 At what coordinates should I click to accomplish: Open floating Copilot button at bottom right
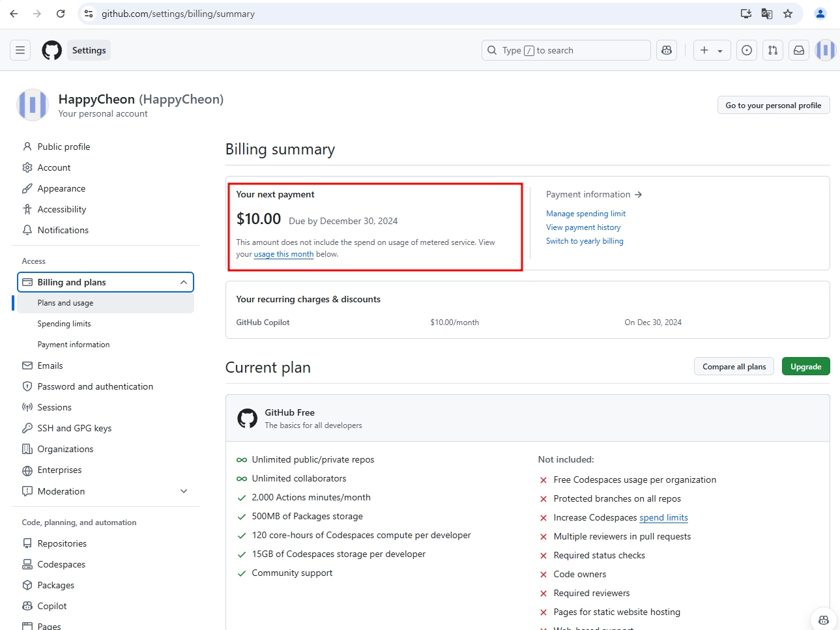coord(824,620)
